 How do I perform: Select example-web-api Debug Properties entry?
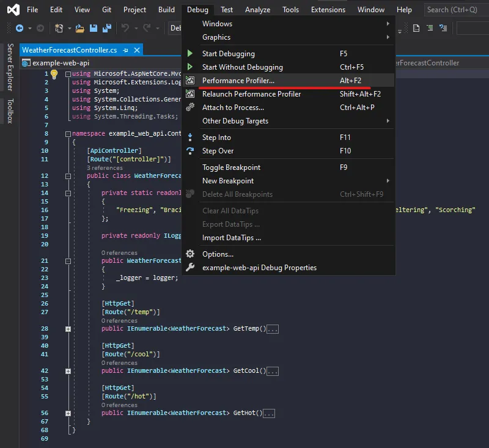(x=288, y=268)
